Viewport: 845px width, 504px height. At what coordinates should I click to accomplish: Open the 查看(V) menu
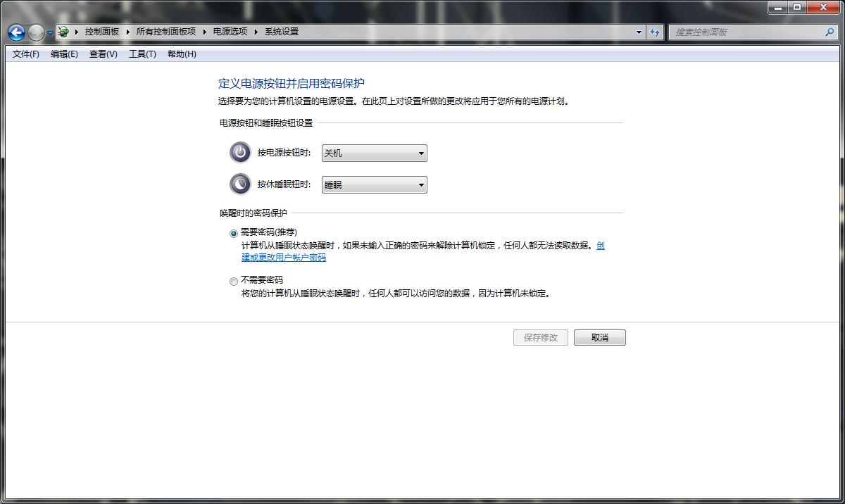pos(104,54)
